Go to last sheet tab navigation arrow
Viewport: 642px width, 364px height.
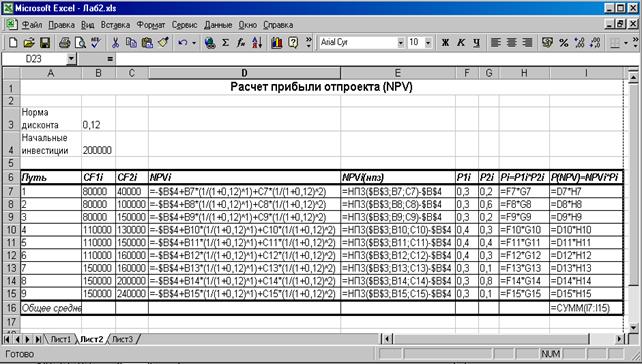(x=38, y=339)
